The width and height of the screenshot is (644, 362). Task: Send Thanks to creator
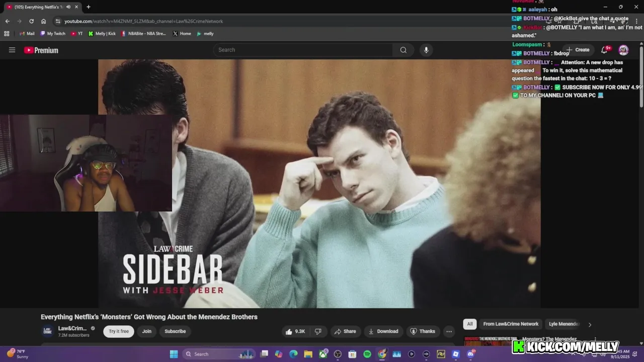[423, 331]
